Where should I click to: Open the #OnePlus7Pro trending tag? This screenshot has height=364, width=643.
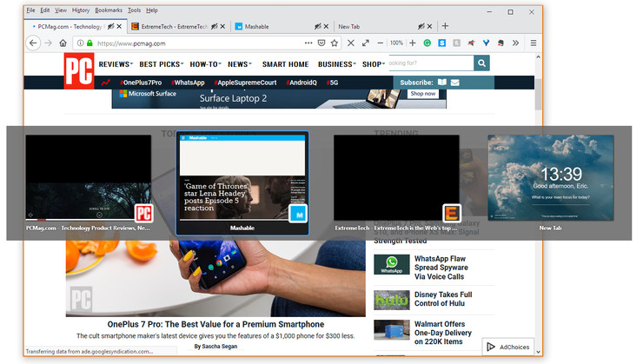point(141,83)
